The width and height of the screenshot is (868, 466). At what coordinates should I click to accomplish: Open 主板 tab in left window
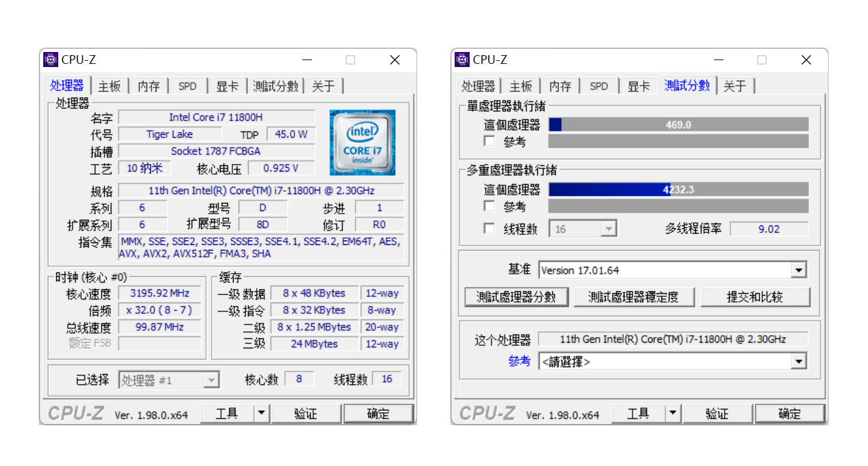point(110,86)
